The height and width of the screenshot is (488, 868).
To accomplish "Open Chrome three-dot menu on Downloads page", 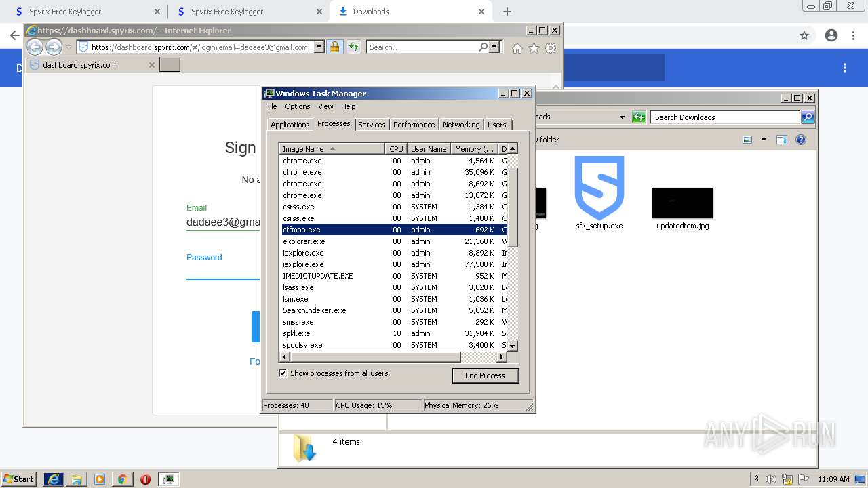I will (x=845, y=68).
